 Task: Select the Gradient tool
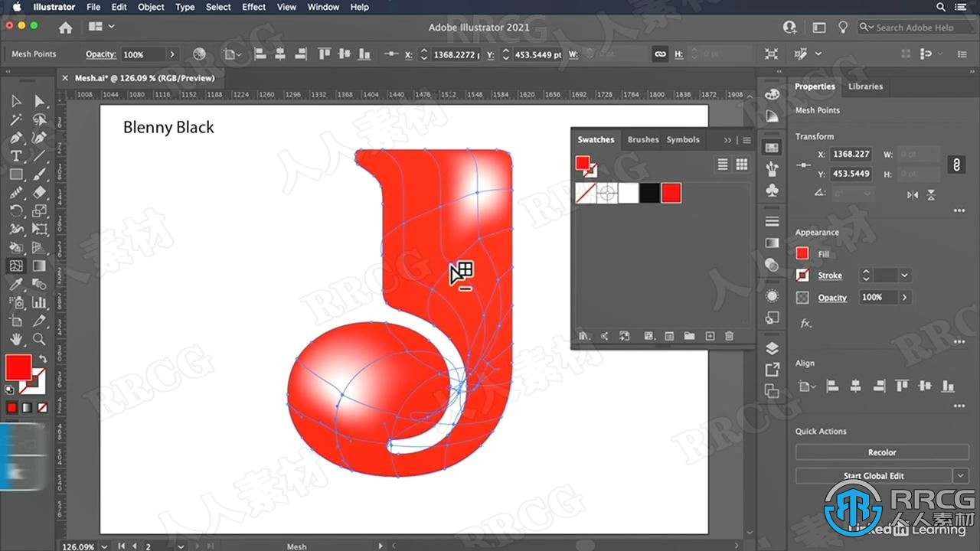39,266
